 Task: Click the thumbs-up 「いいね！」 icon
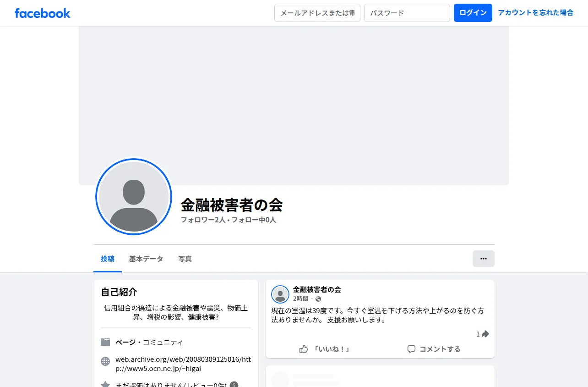pyautogui.click(x=304, y=349)
